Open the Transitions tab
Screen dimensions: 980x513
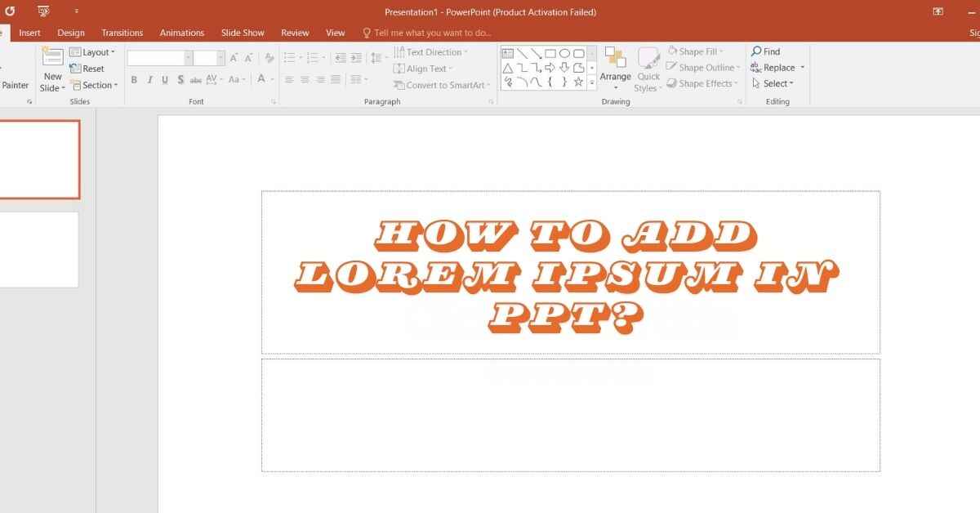pos(122,33)
